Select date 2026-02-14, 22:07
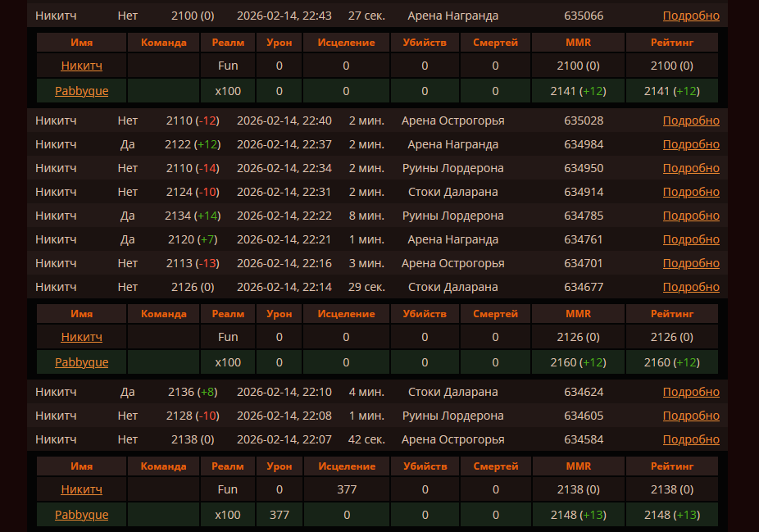The height and width of the screenshot is (532, 759). point(284,439)
